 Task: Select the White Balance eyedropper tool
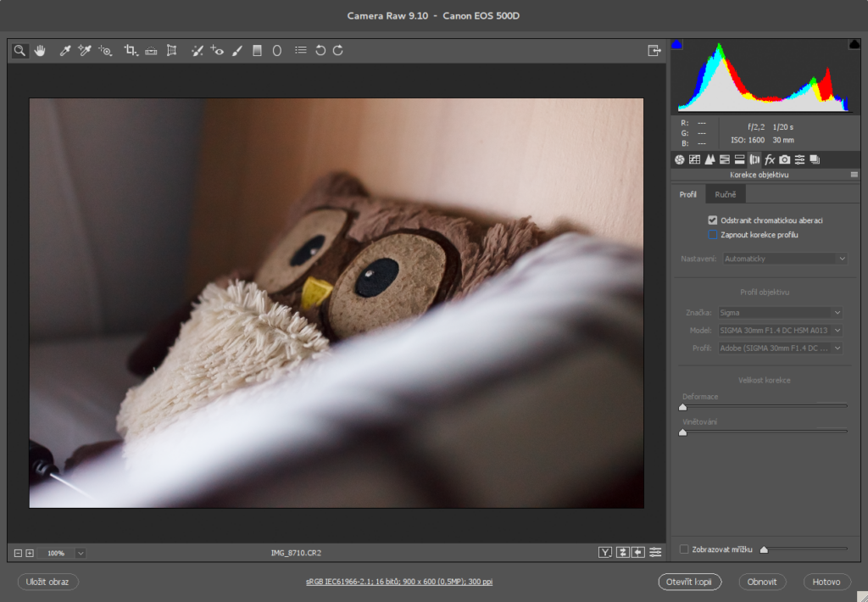click(64, 50)
